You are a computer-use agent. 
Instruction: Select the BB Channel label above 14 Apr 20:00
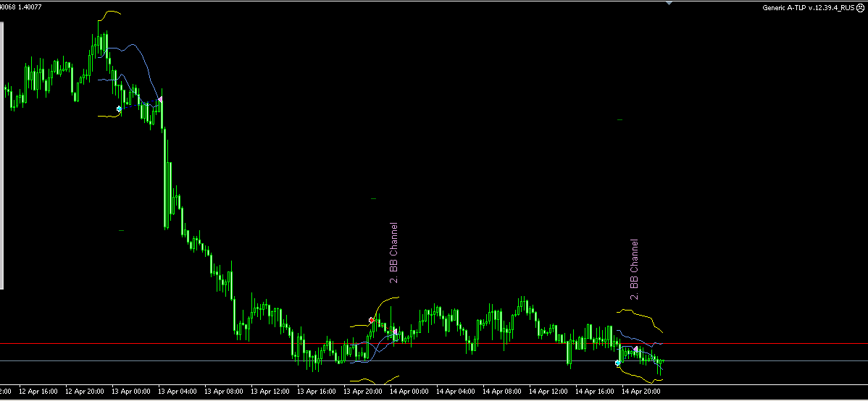pos(635,269)
